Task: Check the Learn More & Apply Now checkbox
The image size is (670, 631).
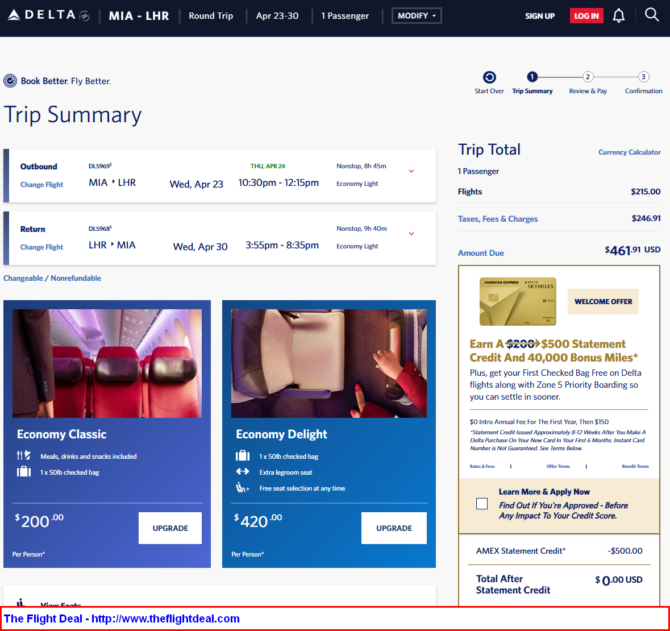Action: [x=482, y=503]
